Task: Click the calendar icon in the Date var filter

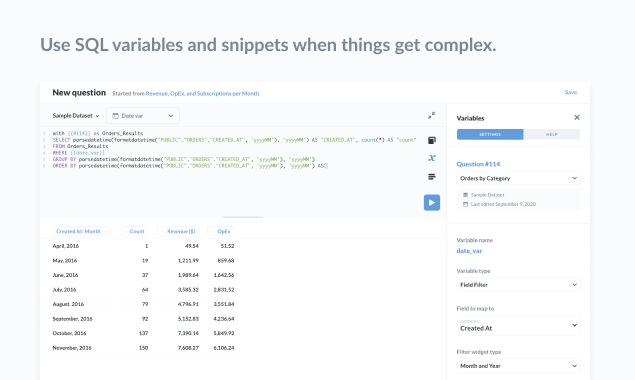Action: point(115,116)
